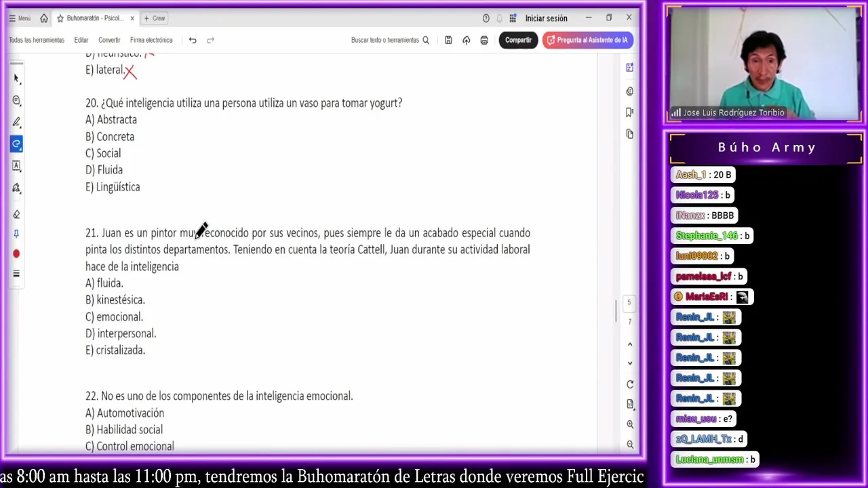Image resolution: width=868 pixels, height=488 pixels.
Task: Click answer option E) cristalizada.
Action: tap(115, 350)
